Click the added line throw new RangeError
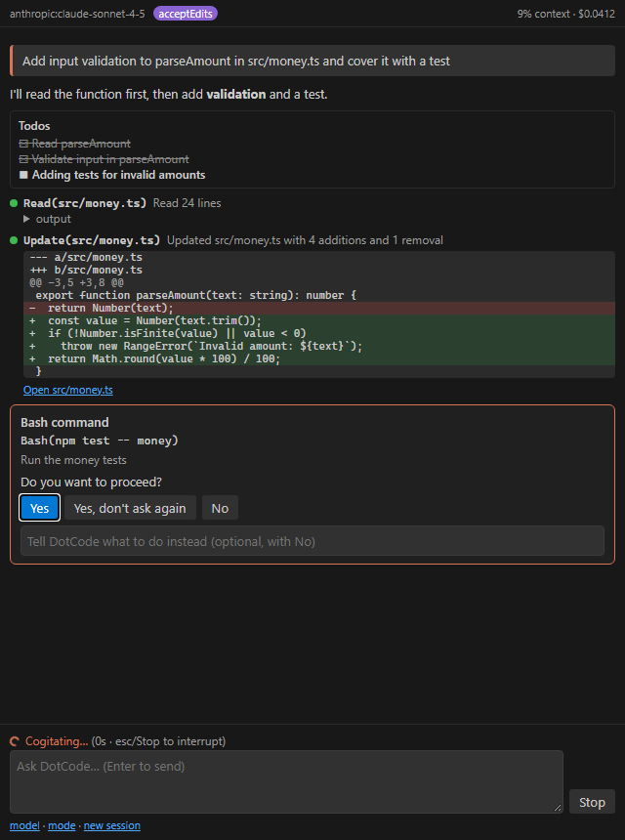This screenshot has width=625, height=840. pyautogui.click(x=319, y=346)
